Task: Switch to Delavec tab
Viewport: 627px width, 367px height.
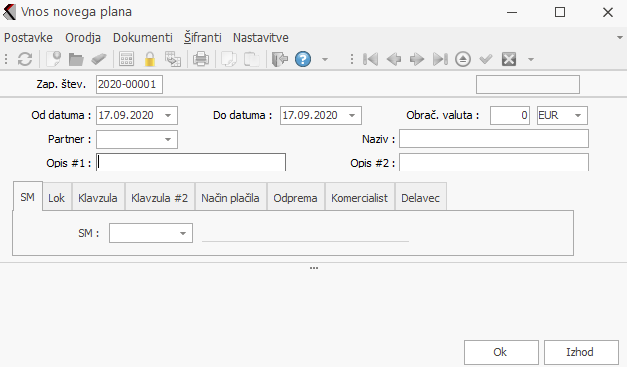Action: pyautogui.click(x=421, y=198)
